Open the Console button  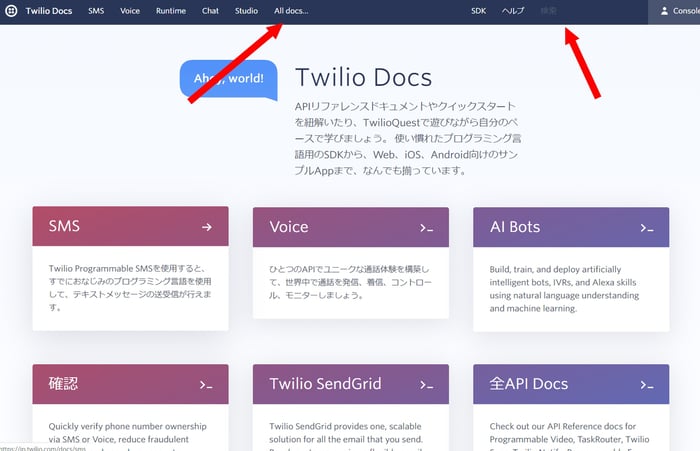point(674,12)
